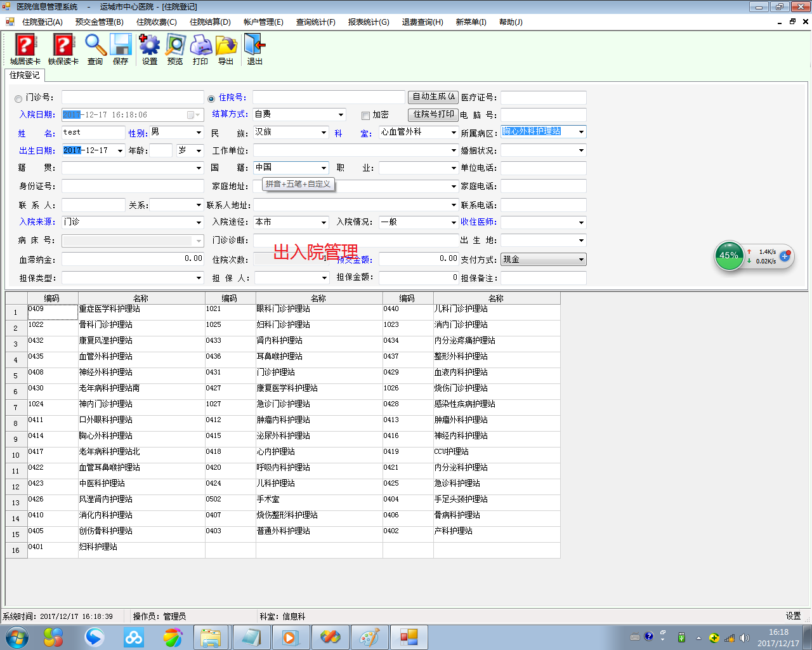The height and width of the screenshot is (650, 812).
Task: Open the 住院结算(D) menu
Action: pyautogui.click(x=210, y=22)
